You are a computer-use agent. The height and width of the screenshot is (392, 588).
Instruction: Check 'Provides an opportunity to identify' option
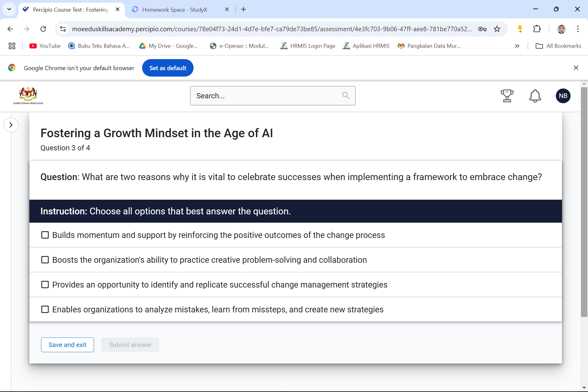pyautogui.click(x=45, y=285)
